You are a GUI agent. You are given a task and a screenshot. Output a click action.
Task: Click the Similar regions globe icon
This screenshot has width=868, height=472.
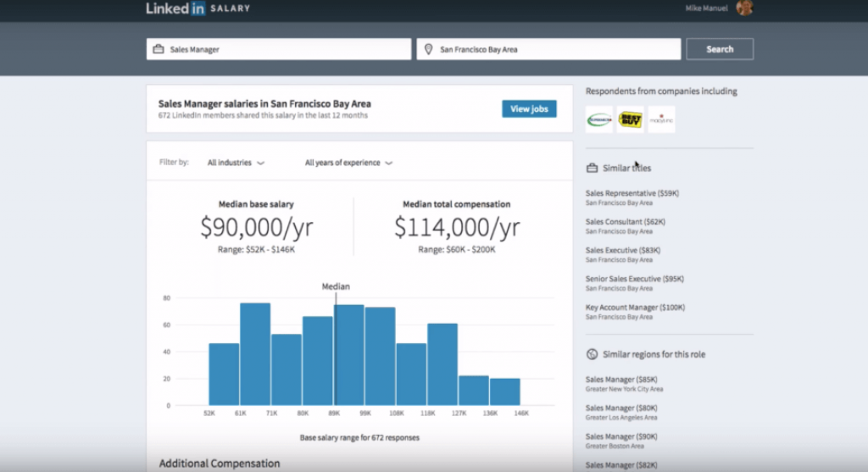[592, 354]
